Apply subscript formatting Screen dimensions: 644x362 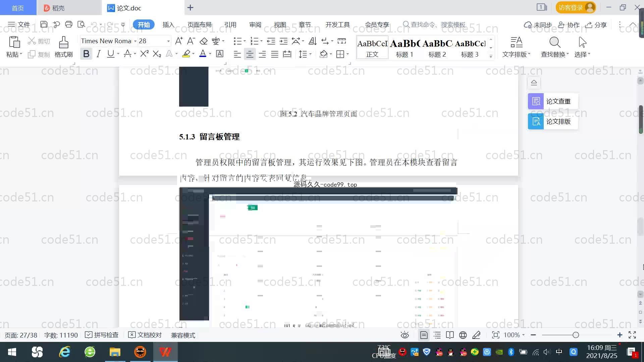pos(157,54)
